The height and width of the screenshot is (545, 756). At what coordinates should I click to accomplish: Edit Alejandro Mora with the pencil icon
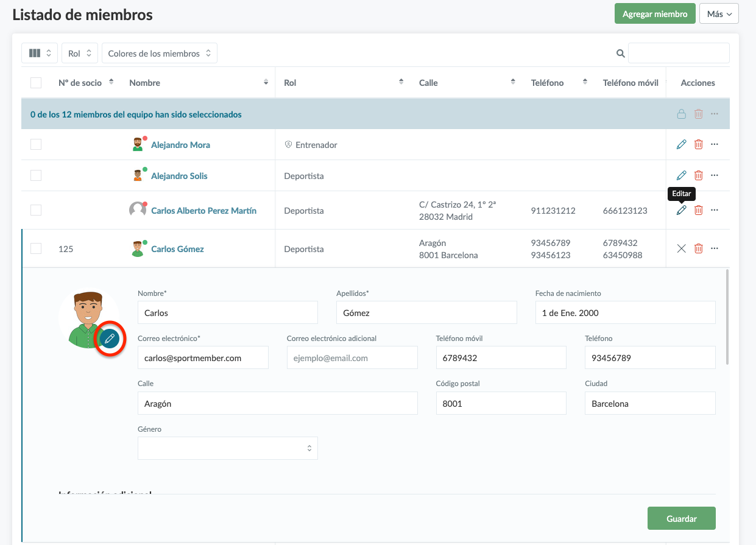(681, 144)
